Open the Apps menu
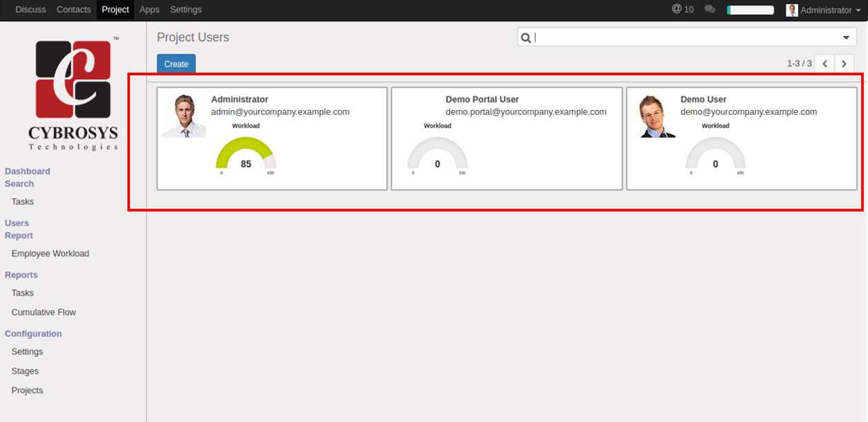Viewport: 868px width, 422px height. (149, 10)
